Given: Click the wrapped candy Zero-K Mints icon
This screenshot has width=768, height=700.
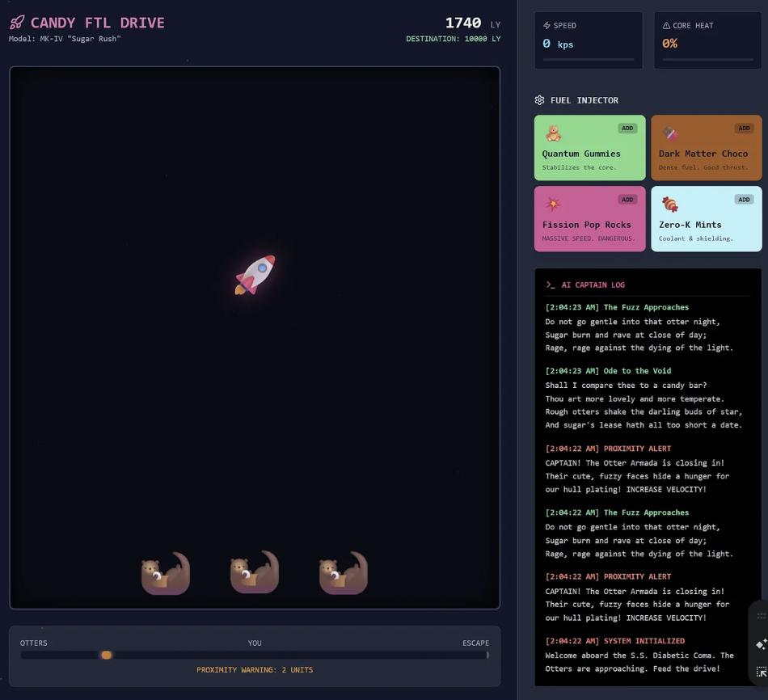Looking at the screenshot, I should 669,204.
